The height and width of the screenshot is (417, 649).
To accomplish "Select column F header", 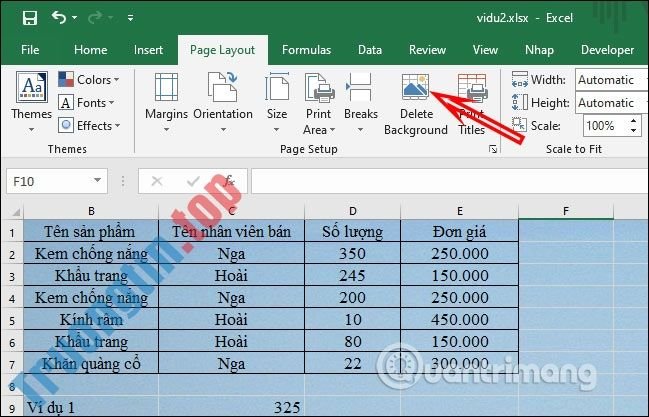I will 566,211.
